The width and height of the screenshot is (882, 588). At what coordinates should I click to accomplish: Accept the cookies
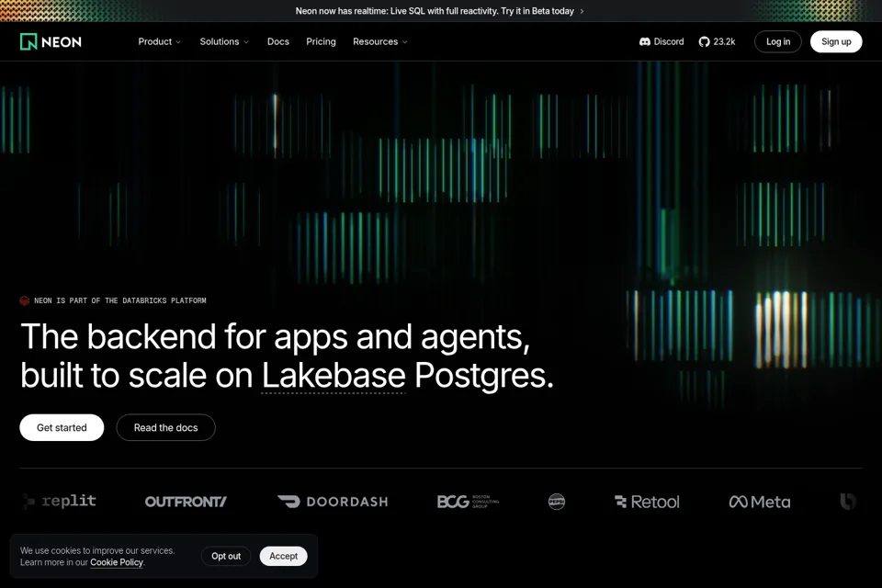284,556
